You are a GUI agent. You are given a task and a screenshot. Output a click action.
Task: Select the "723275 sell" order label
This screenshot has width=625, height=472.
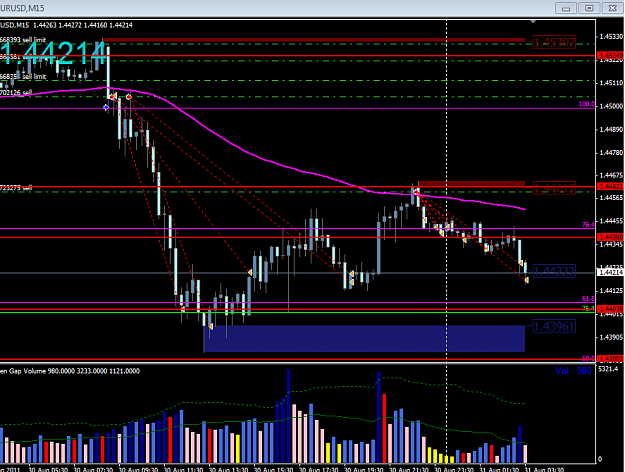point(16,188)
